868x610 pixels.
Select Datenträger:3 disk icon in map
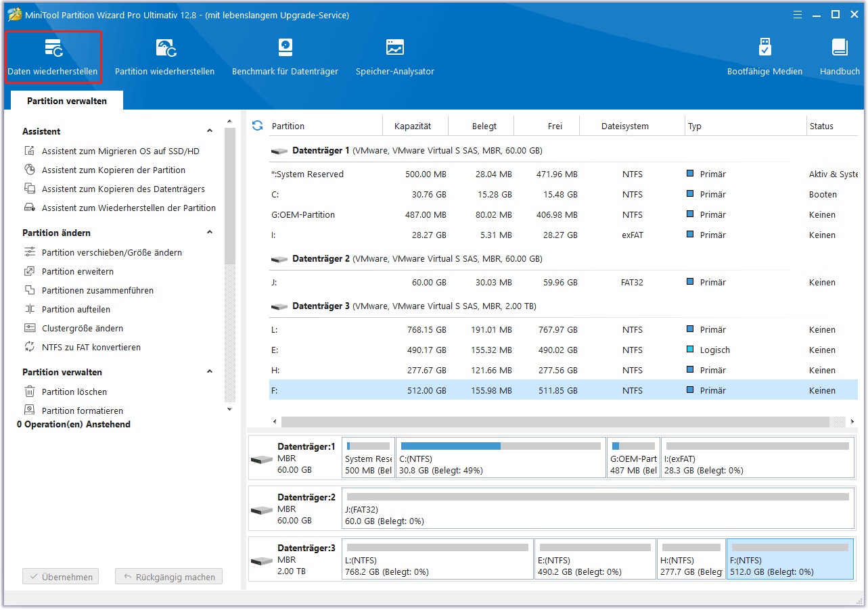[x=261, y=561]
